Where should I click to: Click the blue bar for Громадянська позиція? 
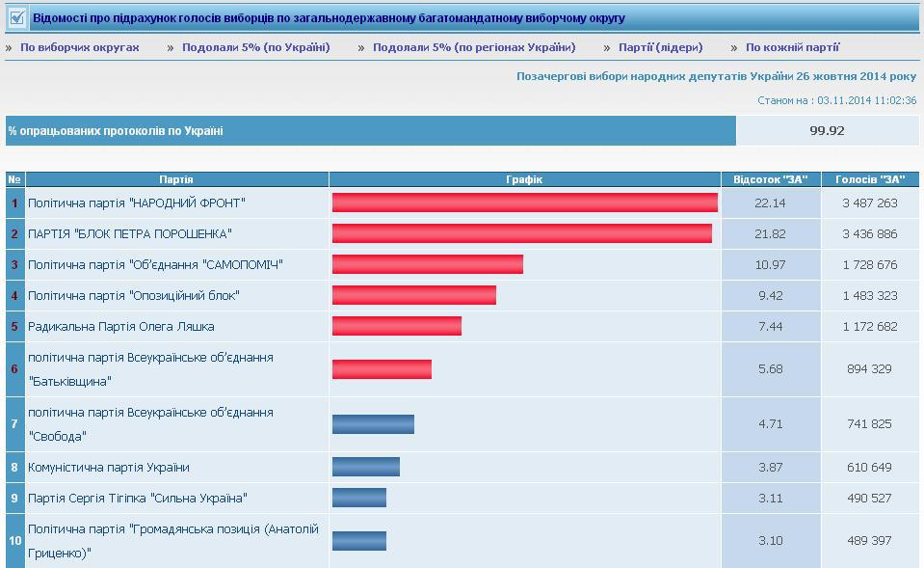[359, 541]
